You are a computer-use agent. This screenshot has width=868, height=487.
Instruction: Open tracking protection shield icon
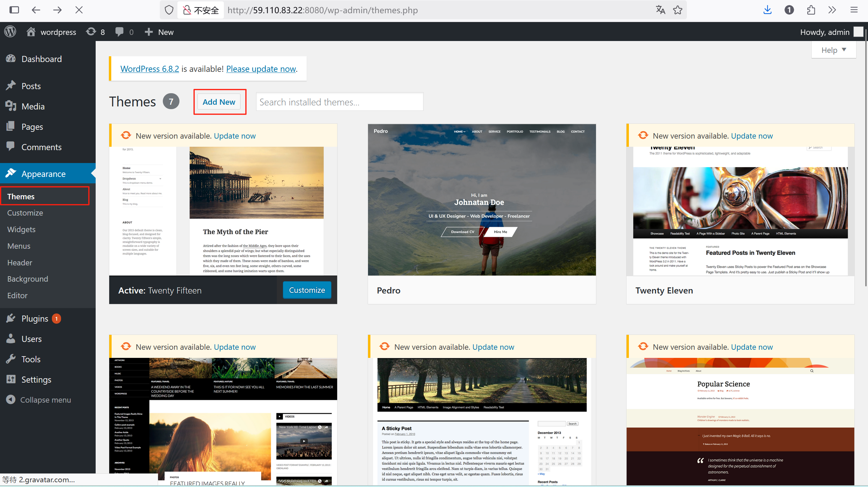(169, 10)
